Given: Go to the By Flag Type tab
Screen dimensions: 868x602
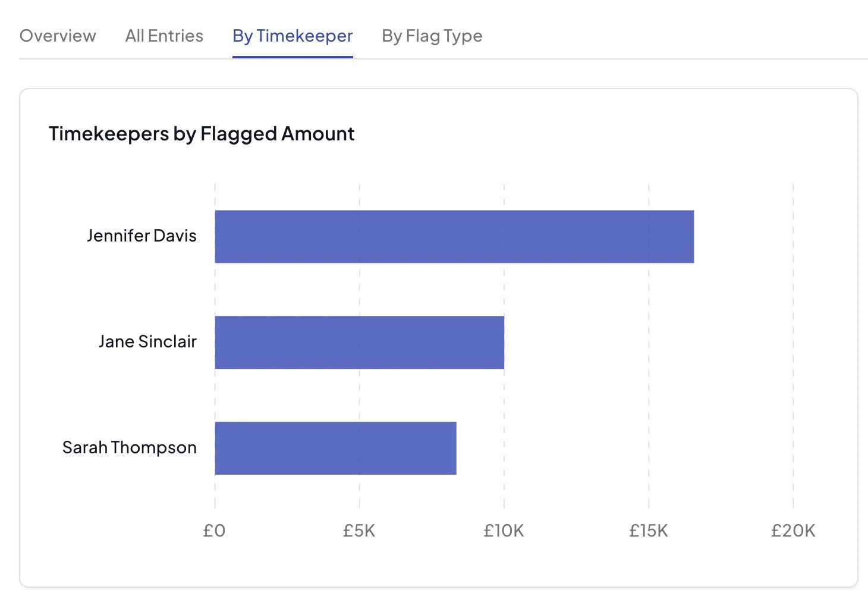Looking at the screenshot, I should tap(432, 36).
